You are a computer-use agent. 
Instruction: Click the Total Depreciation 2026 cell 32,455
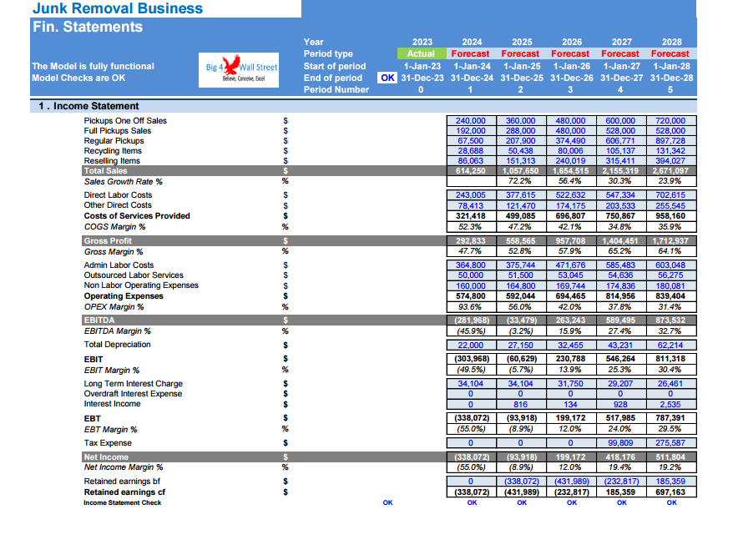(571, 345)
